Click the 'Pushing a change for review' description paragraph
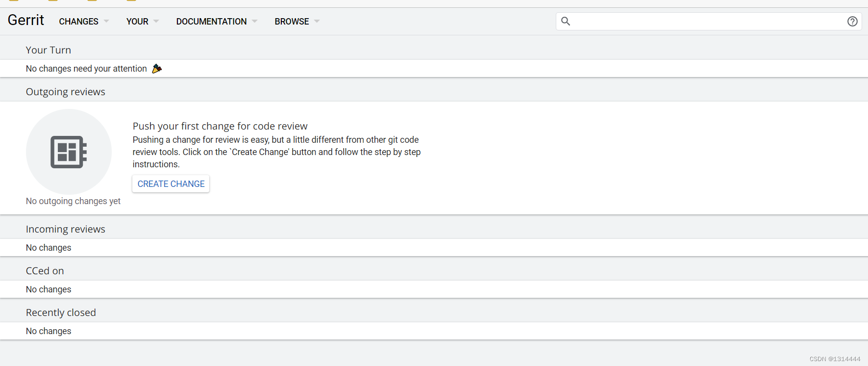Image resolution: width=868 pixels, height=366 pixels. click(277, 152)
